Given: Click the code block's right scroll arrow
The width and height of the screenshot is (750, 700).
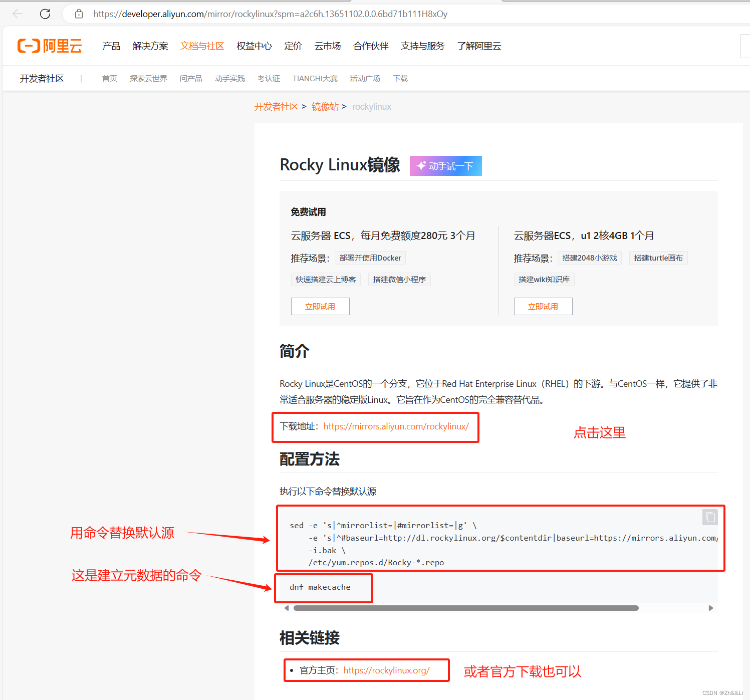Looking at the screenshot, I should pos(710,608).
